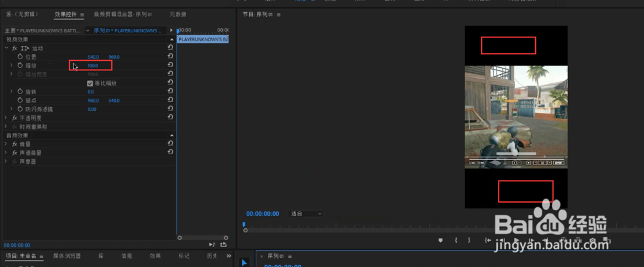Switch to the 库 tab
The height and width of the screenshot is (267, 644).
[101, 256]
